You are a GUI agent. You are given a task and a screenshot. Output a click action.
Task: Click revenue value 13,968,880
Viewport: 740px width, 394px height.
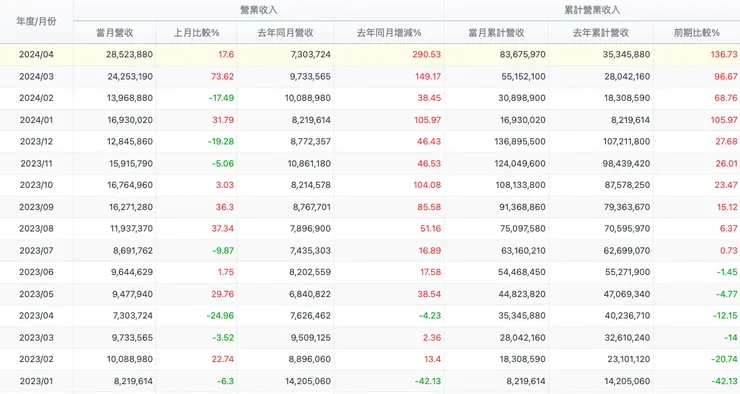130,98
